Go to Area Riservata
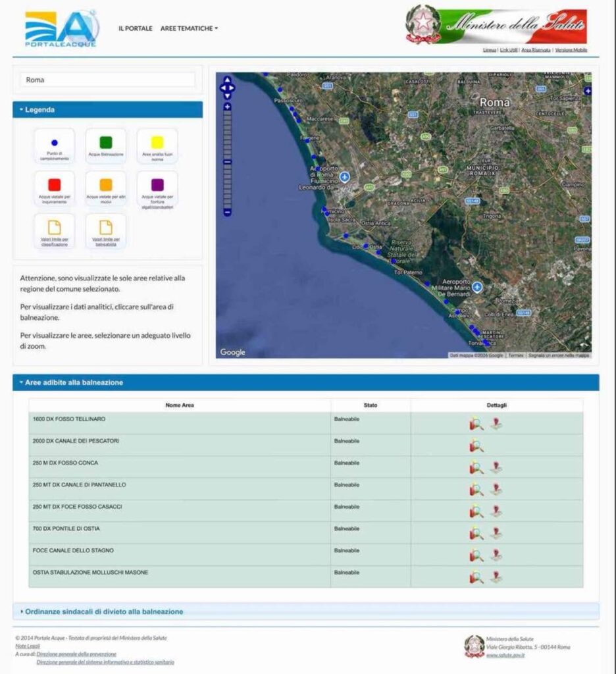Screen dimensions: 616x674 pos(536,50)
